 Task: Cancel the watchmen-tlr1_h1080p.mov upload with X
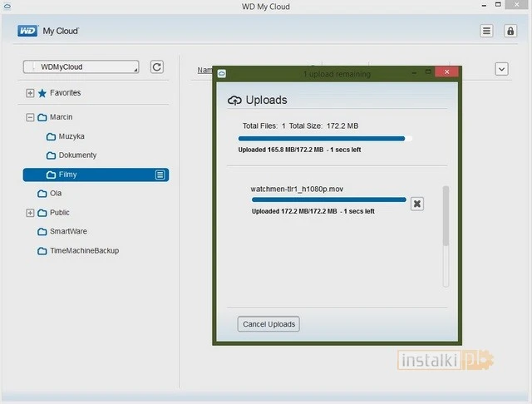click(x=417, y=204)
